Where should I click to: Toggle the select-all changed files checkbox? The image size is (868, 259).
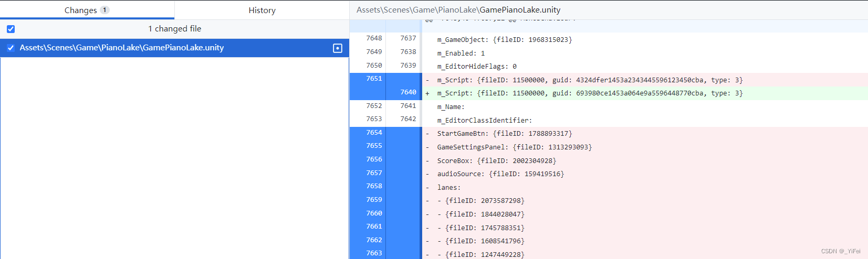pos(11,29)
